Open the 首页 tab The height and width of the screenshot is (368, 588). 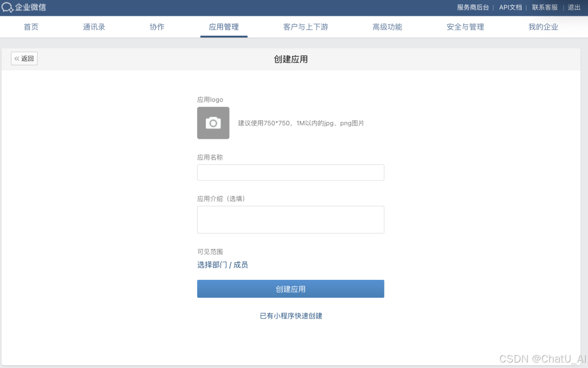(x=31, y=27)
